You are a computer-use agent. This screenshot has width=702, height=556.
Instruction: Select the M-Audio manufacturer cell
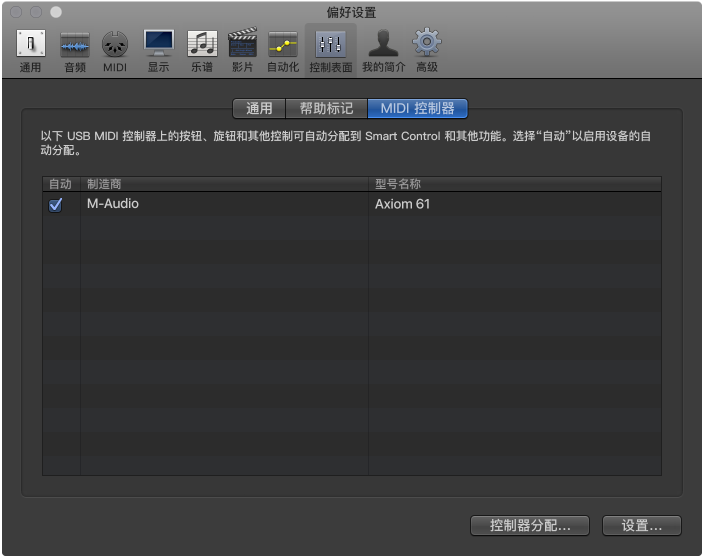[x=224, y=204]
